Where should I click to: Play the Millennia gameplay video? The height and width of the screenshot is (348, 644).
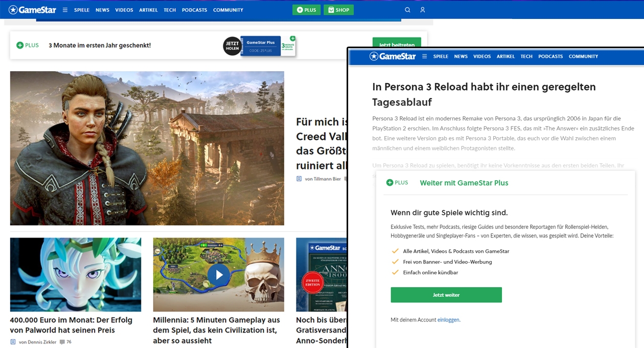point(219,275)
